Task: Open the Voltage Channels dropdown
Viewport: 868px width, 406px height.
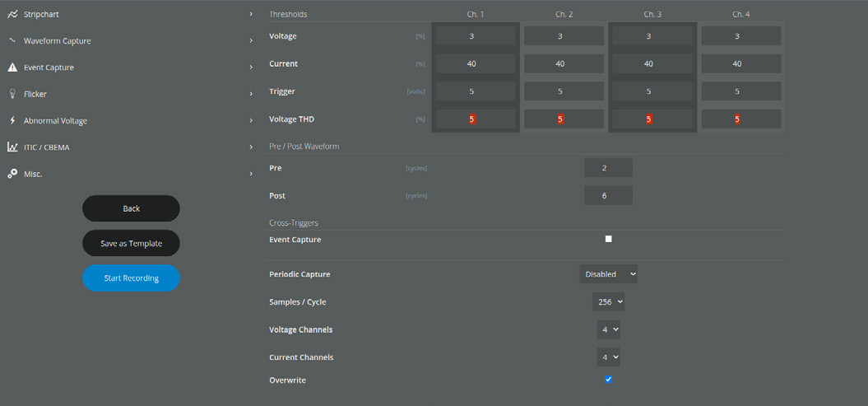Action: point(608,329)
